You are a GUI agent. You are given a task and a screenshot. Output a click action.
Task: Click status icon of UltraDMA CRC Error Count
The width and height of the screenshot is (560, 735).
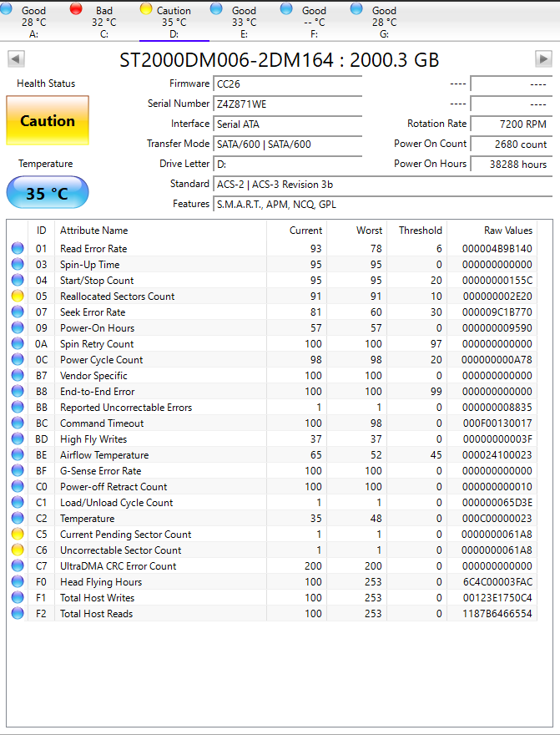(18, 565)
